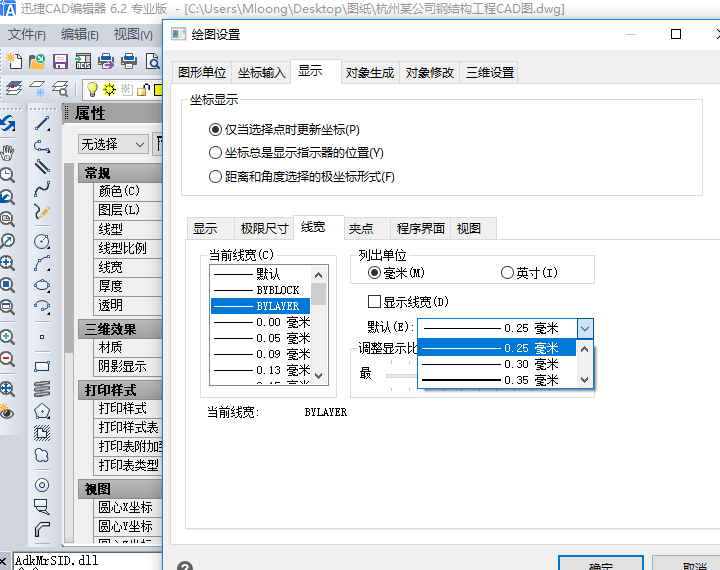Switch to the 坐标输入 tab
This screenshot has width=720, height=570.
[261, 73]
